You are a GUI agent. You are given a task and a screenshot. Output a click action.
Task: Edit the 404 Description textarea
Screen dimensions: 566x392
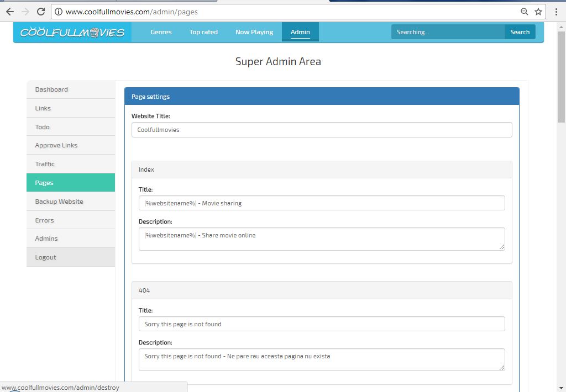pyautogui.click(x=322, y=359)
